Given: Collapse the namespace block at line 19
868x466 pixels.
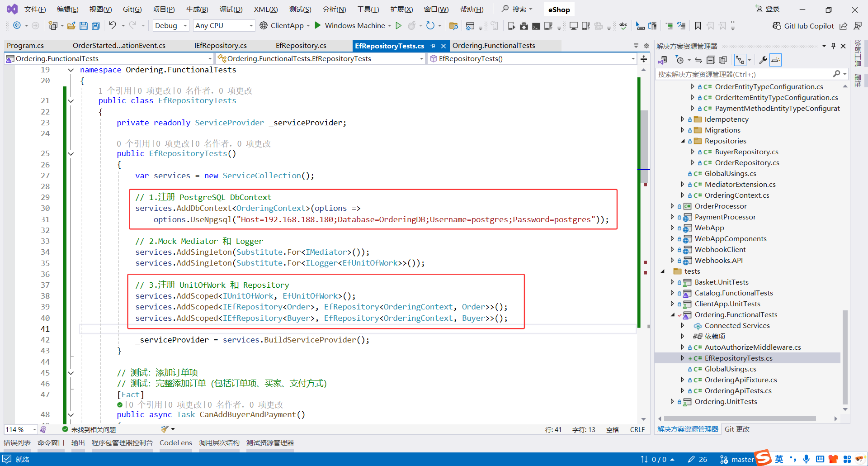Looking at the screenshot, I should pyautogui.click(x=71, y=70).
